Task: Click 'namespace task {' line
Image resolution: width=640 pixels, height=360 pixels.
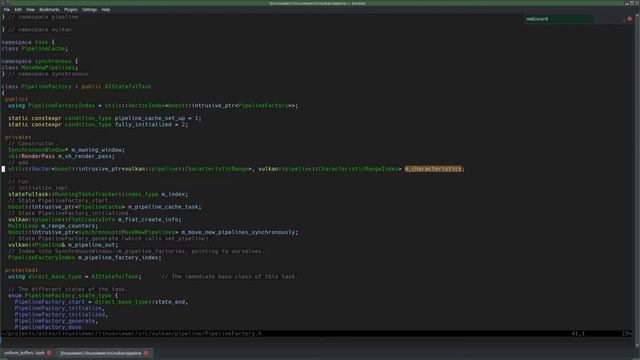Action: (x=28, y=42)
